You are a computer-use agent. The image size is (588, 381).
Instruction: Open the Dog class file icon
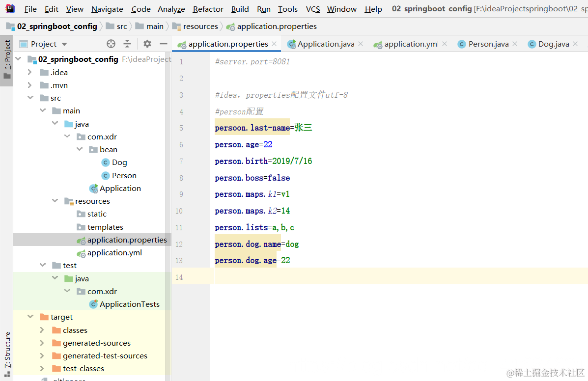106,162
